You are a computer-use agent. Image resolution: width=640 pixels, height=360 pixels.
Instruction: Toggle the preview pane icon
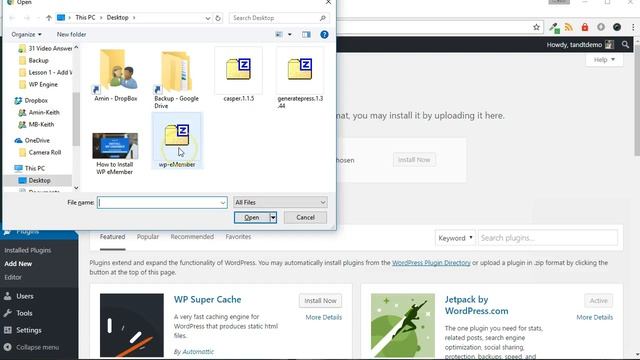tap(306, 35)
